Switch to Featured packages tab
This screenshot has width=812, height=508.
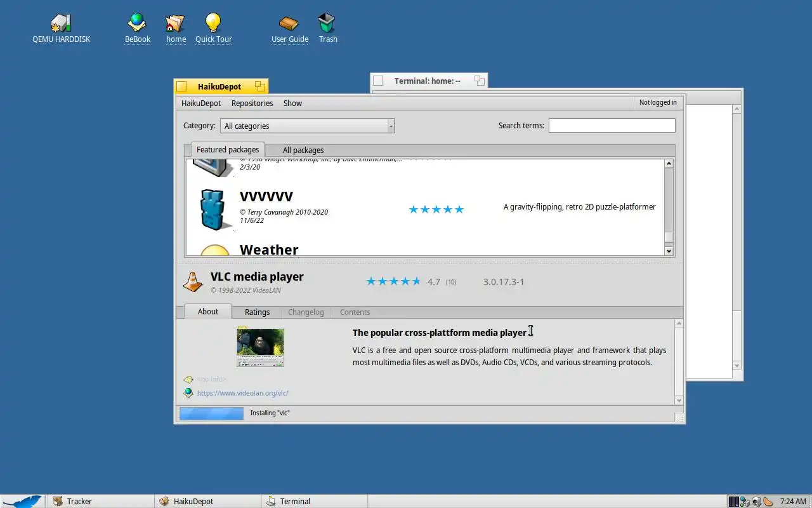(228, 150)
